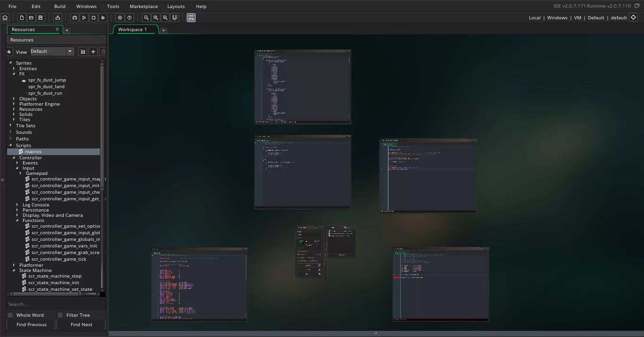Return to the start page with Home icon

click(x=5, y=17)
